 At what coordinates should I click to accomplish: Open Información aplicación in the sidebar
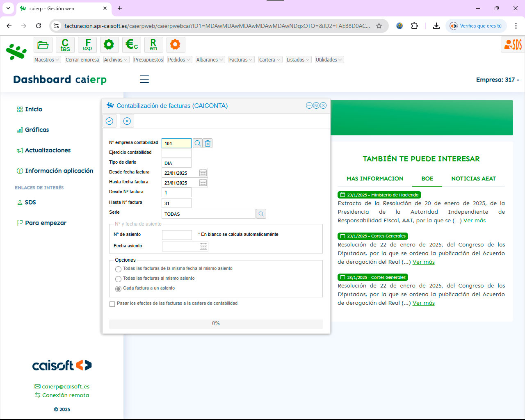point(55,171)
